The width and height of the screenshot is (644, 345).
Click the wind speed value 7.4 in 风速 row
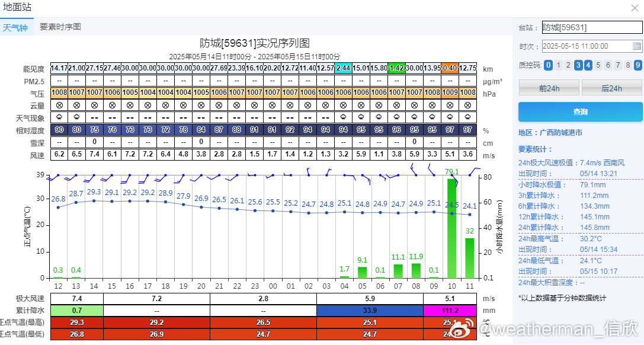pos(94,155)
